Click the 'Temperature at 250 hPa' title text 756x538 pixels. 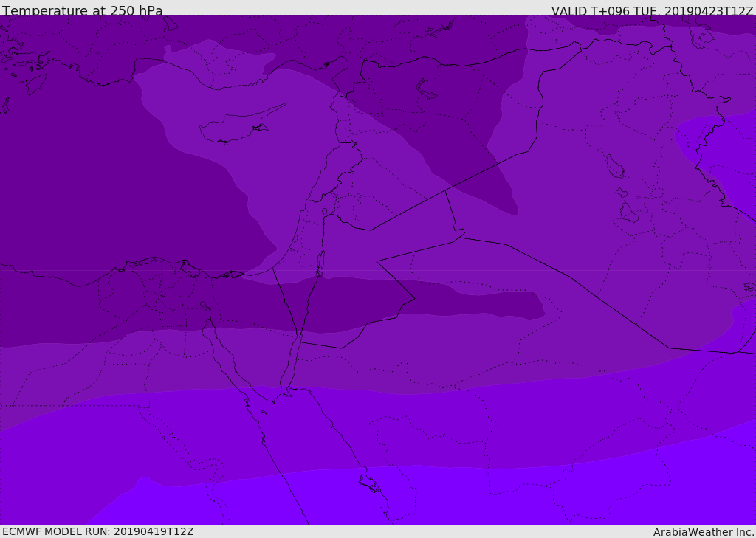83,10
